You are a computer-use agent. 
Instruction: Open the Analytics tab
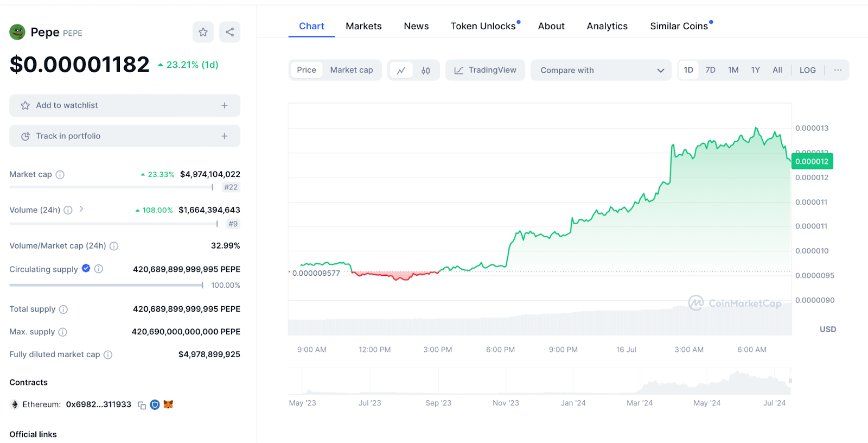607,26
